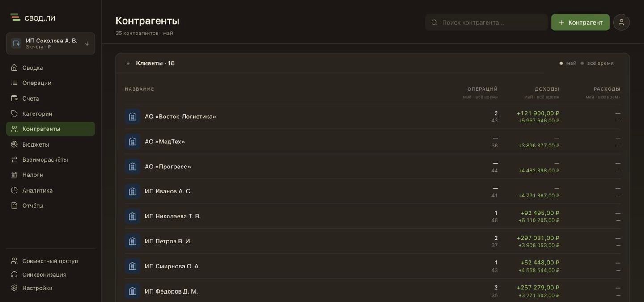Image resolution: width=644 pixels, height=302 pixels.
Task: Open the АО «Восток-Логистика» row
Action: pos(373,117)
